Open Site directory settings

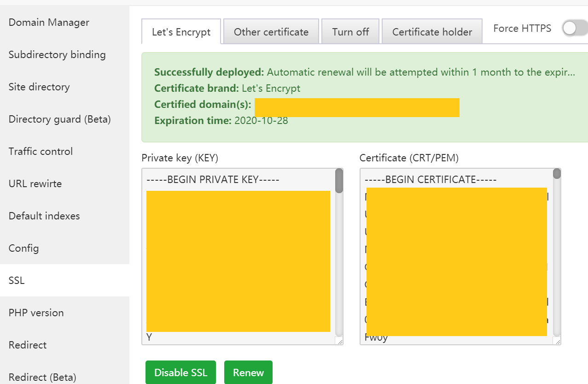(x=39, y=87)
